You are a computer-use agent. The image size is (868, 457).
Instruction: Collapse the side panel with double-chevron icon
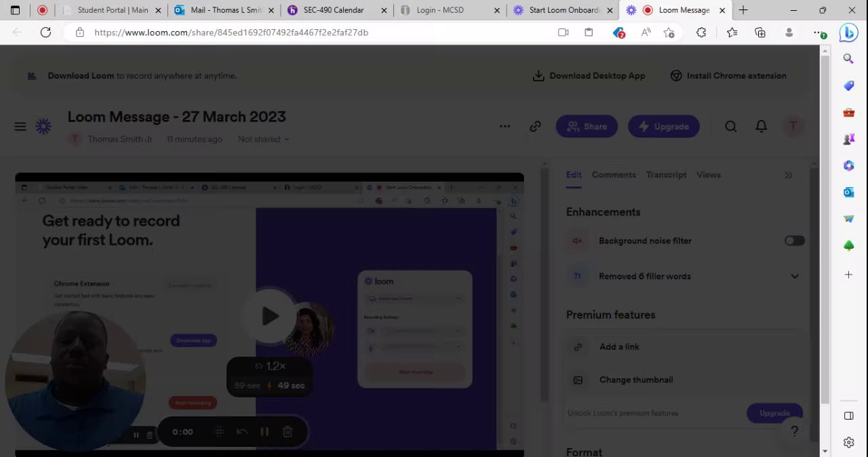tap(788, 175)
